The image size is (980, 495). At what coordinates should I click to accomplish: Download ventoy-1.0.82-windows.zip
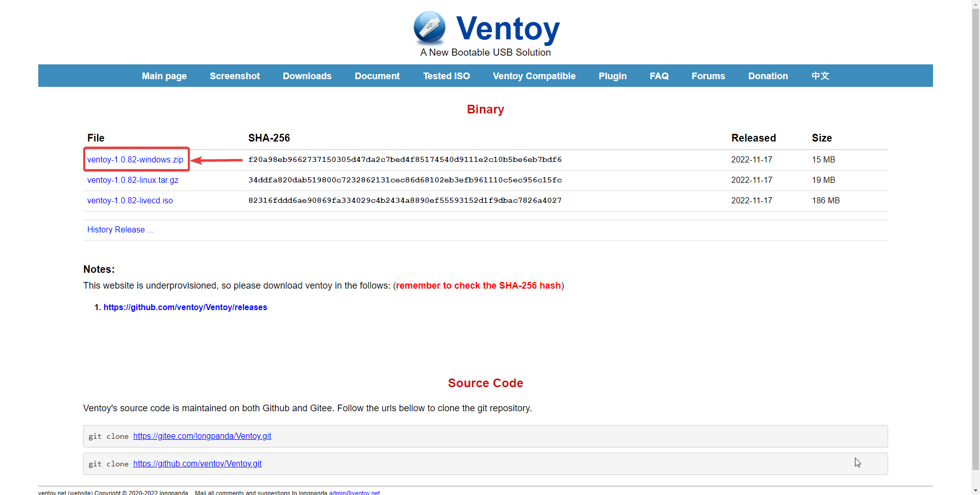point(135,160)
